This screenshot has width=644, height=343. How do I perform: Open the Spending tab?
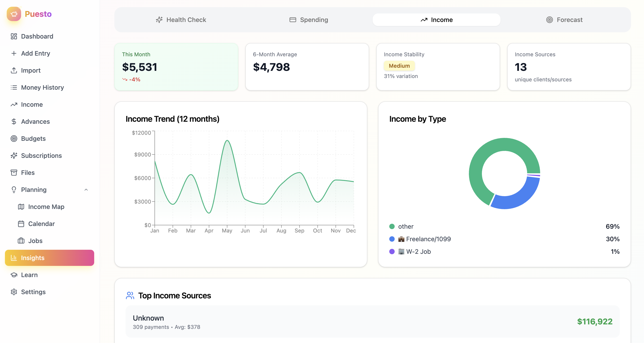309,20
